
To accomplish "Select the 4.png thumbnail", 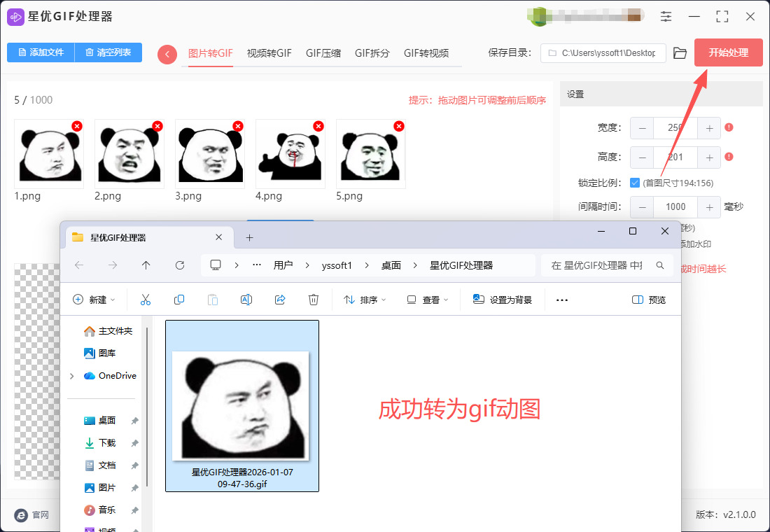I will coord(290,154).
